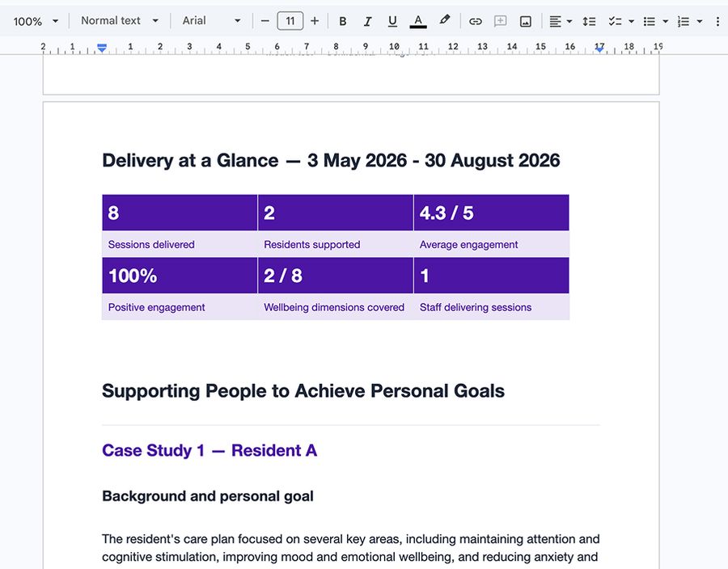Open the more options three-dot menu
The image size is (728, 569).
point(717,21)
